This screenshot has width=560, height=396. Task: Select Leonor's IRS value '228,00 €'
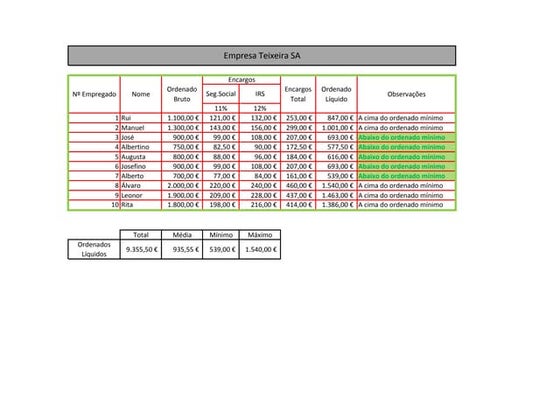(260, 195)
